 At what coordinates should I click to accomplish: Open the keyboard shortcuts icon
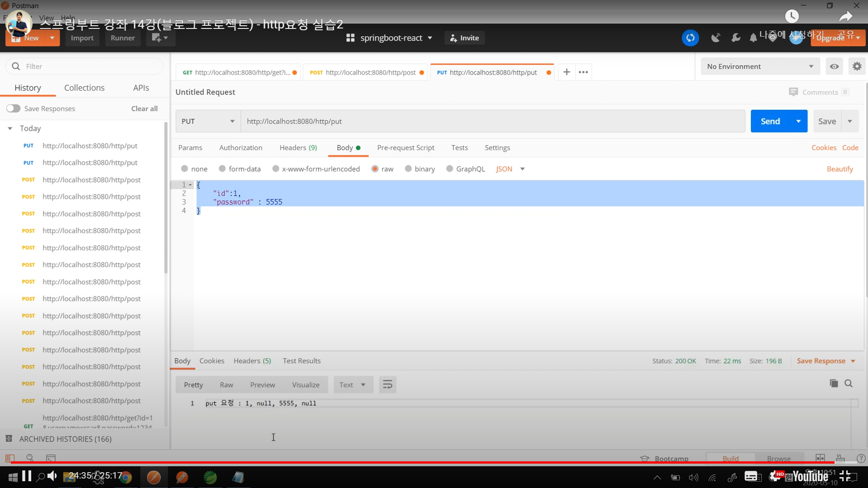[x=840, y=458]
